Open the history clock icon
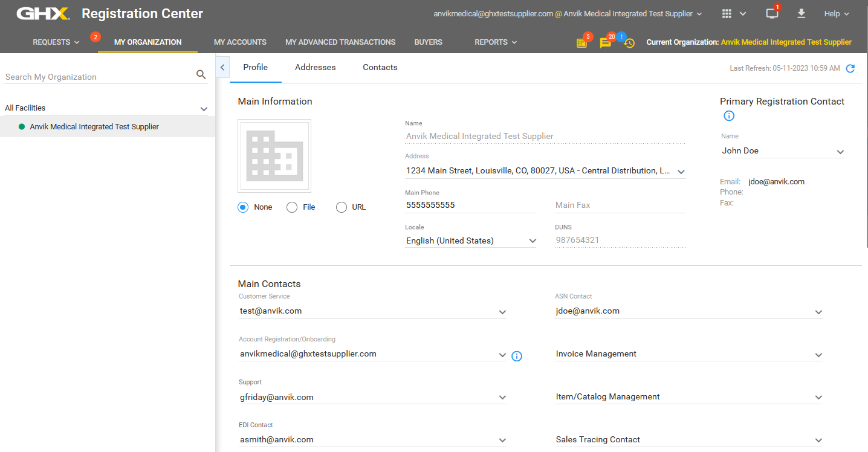868x452 pixels. [629, 43]
